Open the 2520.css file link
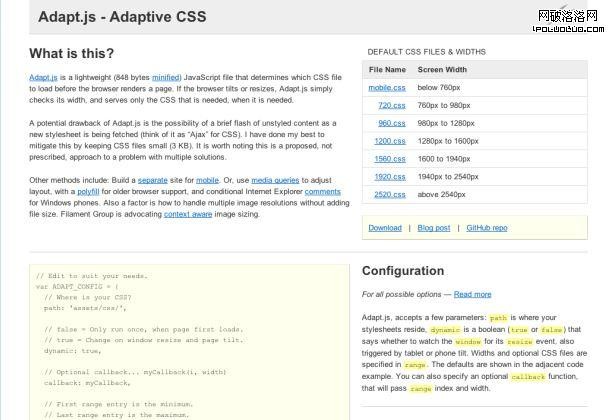Viewport: 615px width, 420px height. click(x=389, y=195)
